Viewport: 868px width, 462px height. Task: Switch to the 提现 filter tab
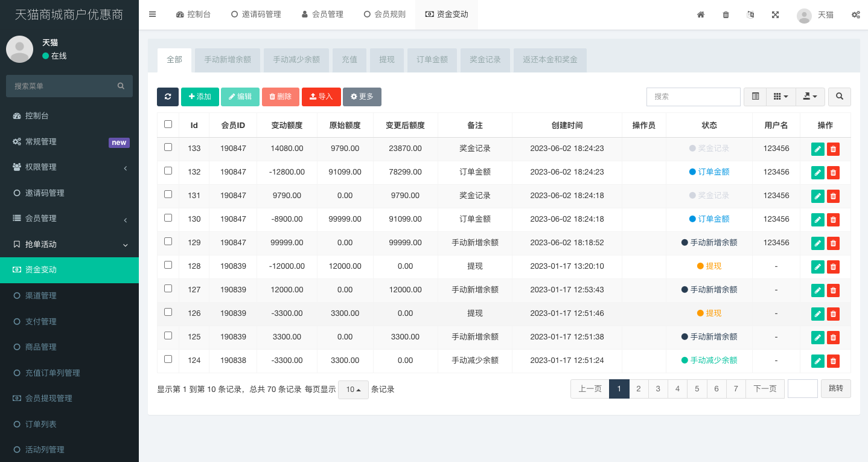click(387, 60)
